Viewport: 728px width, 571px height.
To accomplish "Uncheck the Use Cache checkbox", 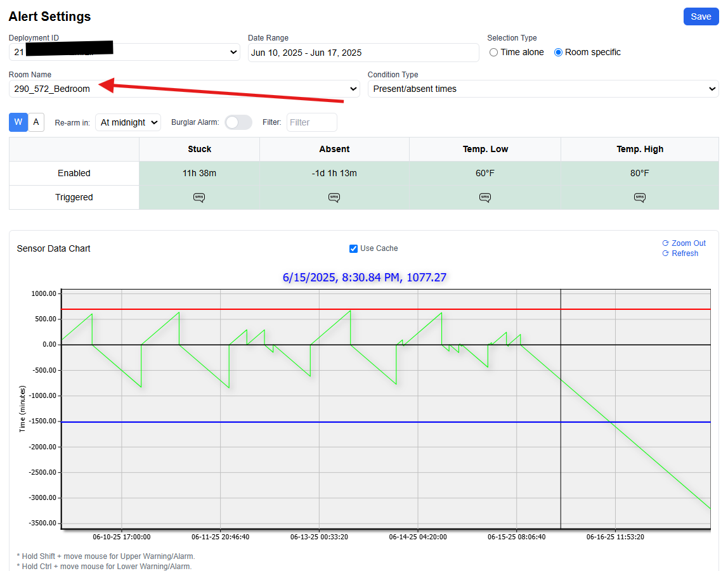I will point(354,248).
